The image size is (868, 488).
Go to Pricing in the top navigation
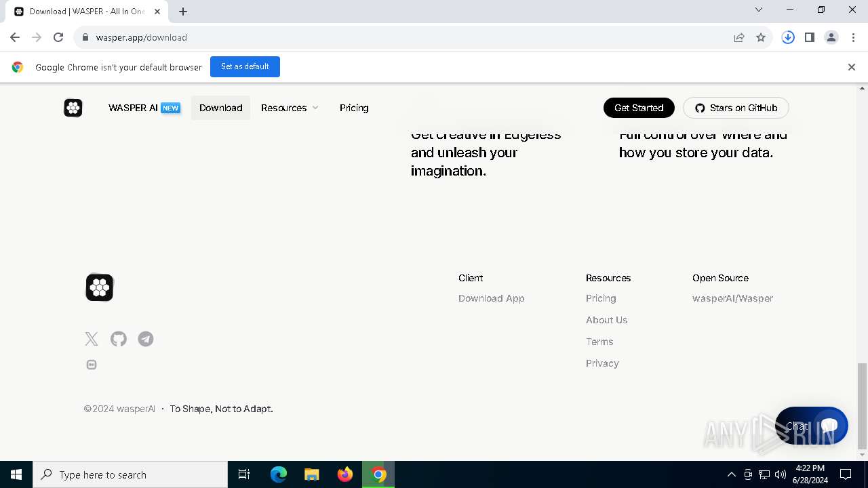pyautogui.click(x=354, y=108)
